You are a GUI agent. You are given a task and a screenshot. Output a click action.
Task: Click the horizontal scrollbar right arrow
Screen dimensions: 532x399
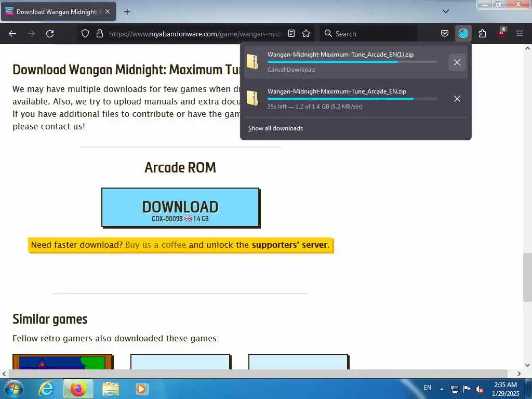[519, 374]
